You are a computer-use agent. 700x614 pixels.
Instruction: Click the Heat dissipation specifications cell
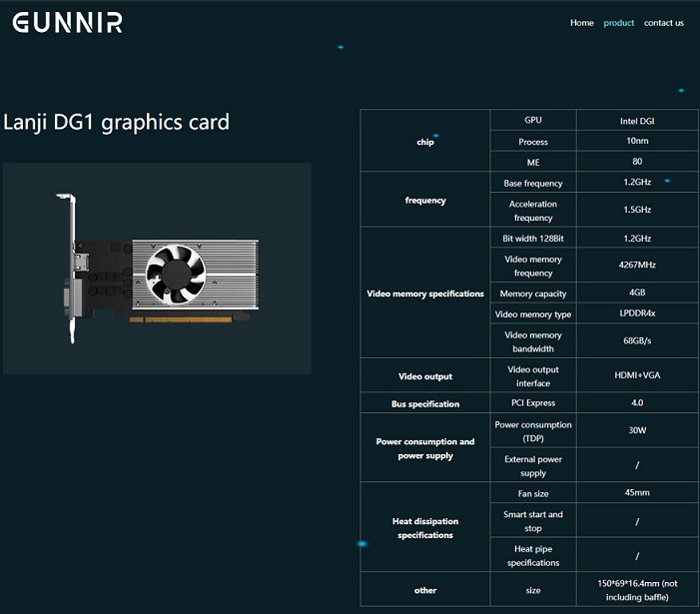click(425, 527)
